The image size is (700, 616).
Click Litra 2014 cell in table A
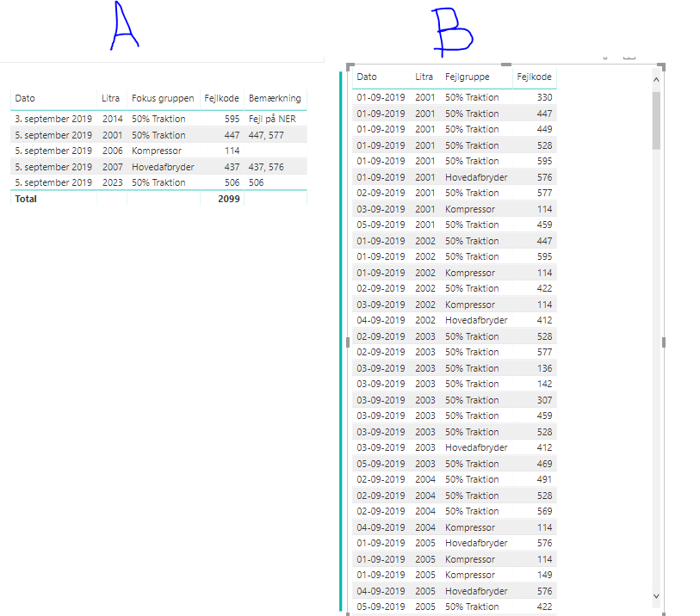point(113,119)
